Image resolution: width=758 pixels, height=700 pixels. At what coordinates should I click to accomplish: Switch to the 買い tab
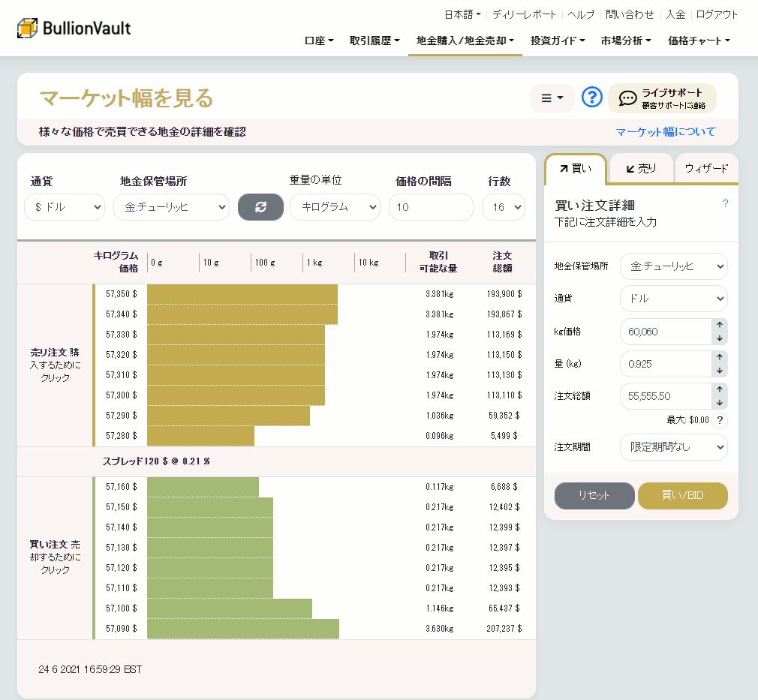(x=576, y=169)
